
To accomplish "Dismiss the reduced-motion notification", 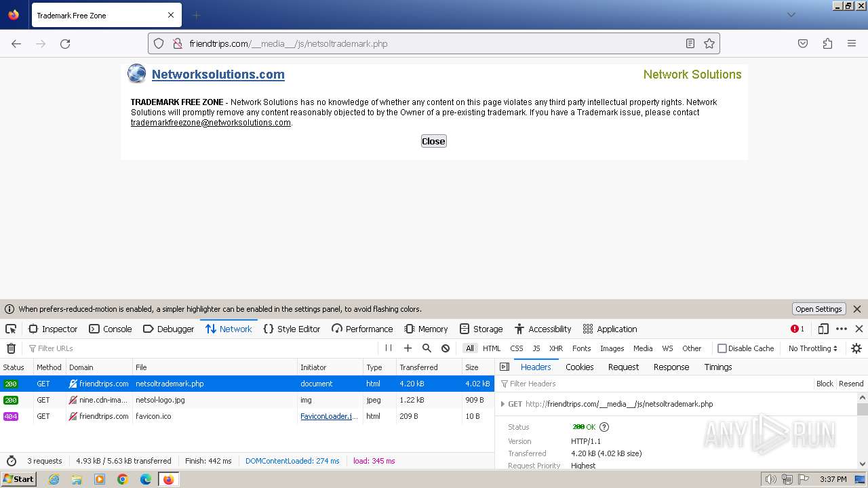I will pos(857,309).
